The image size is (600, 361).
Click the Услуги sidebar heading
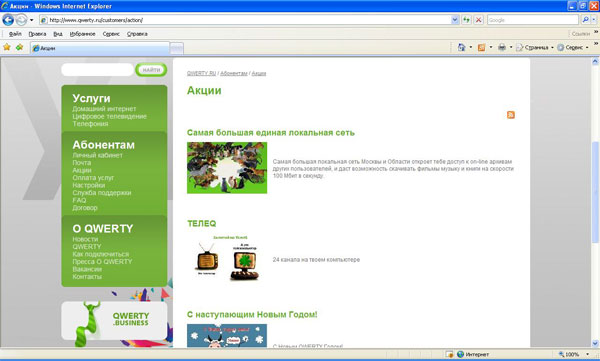coord(91,98)
